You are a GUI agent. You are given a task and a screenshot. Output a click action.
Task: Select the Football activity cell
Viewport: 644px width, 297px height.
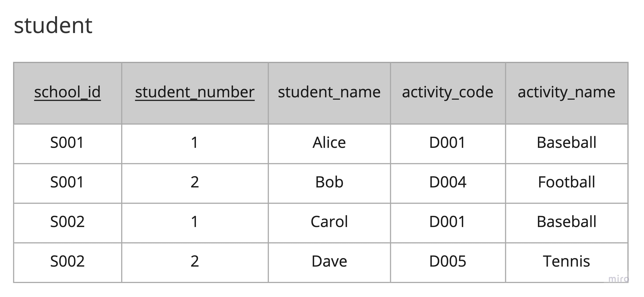coord(566,182)
